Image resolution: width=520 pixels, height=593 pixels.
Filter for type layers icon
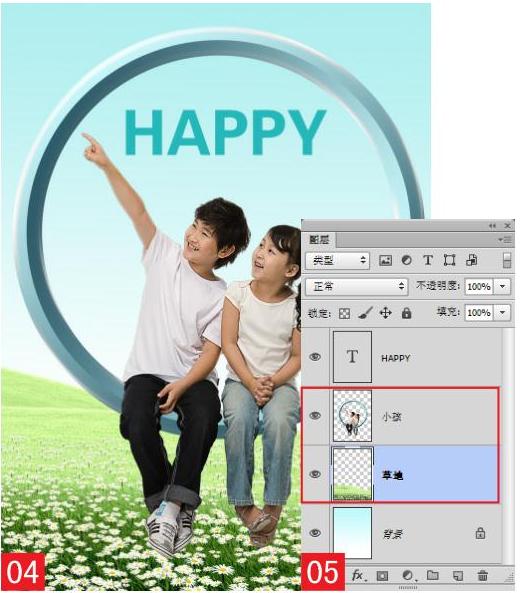click(428, 260)
